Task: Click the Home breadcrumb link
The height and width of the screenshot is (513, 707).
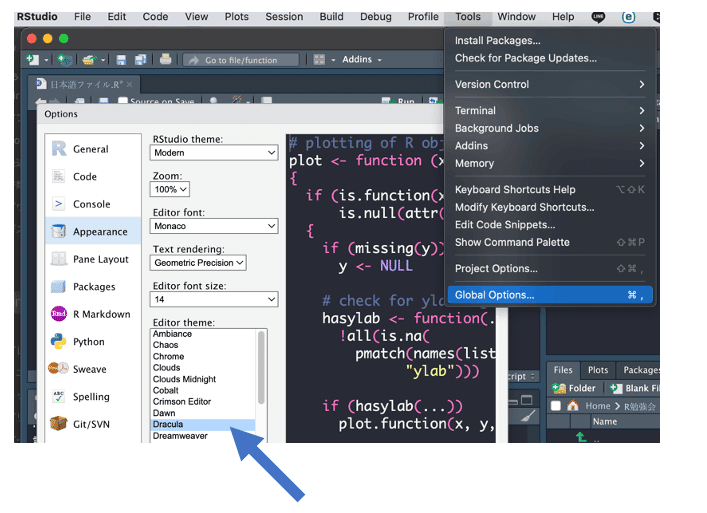Action: click(x=597, y=406)
